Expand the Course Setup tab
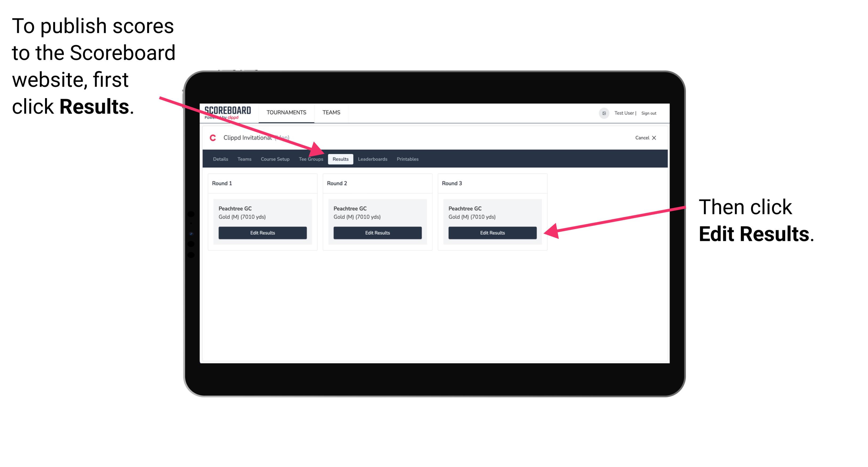868x467 pixels. [x=275, y=159]
